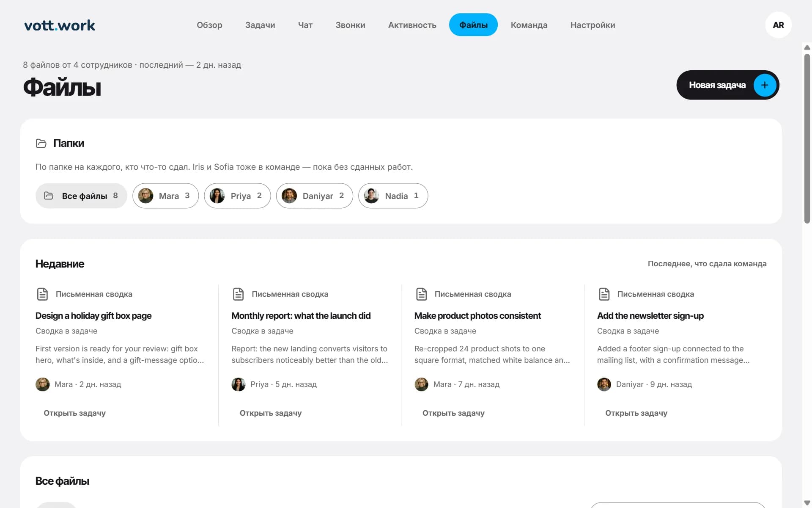Image resolution: width=812 pixels, height=508 pixels.
Task: Open task for Make product photos consistent
Action: pyautogui.click(x=453, y=413)
